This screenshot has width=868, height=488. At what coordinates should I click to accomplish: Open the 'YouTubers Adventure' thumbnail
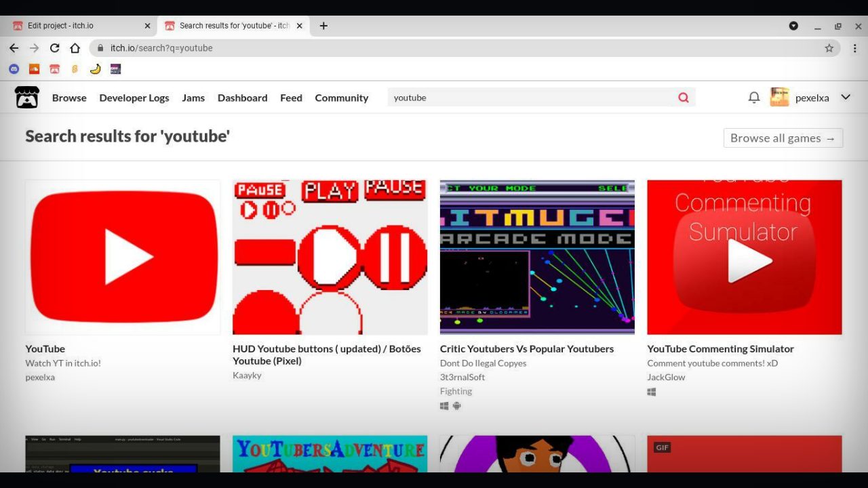pyautogui.click(x=330, y=454)
